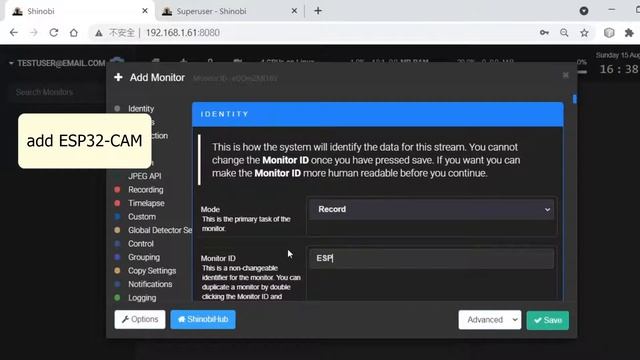Screen dimensions: 640x360
Task: Open the Mode dropdown showing Record
Action: click(x=431, y=209)
